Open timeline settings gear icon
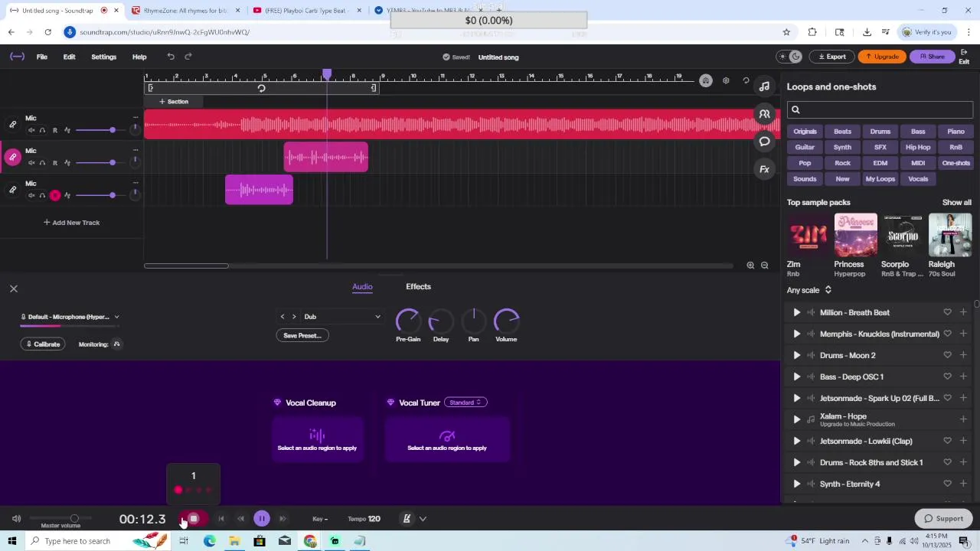The width and height of the screenshot is (980, 551). tap(726, 80)
